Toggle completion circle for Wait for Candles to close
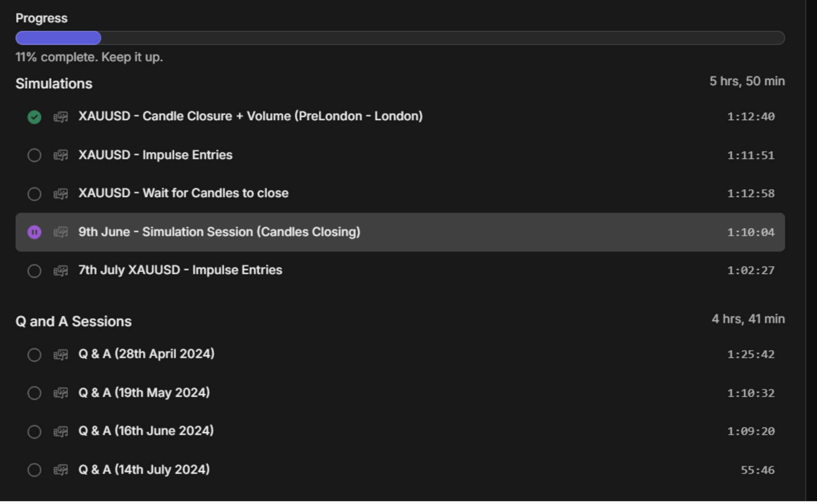Viewport: 817px width, 504px height. click(34, 194)
